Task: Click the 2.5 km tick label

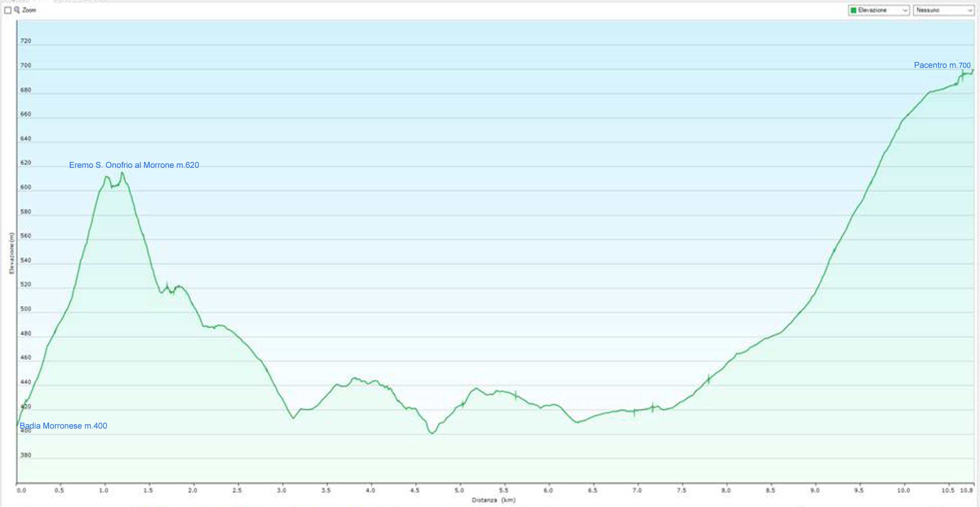Action: tap(237, 490)
